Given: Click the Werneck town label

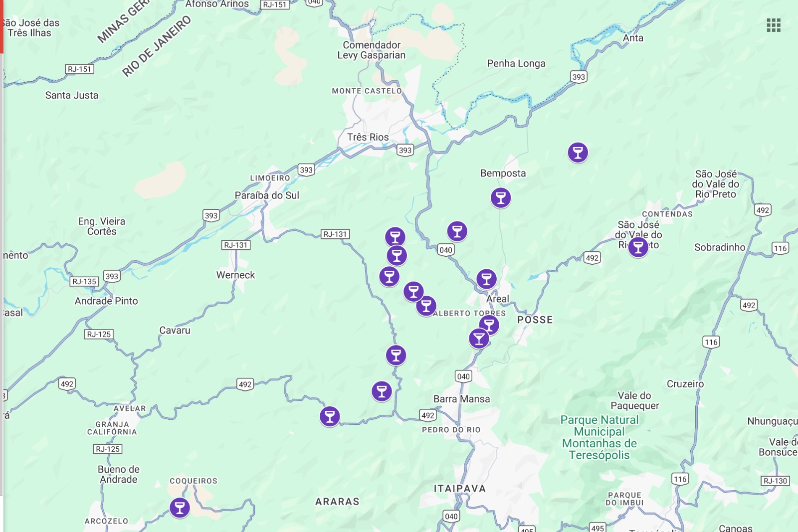Looking at the screenshot, I should coord(235,275).
